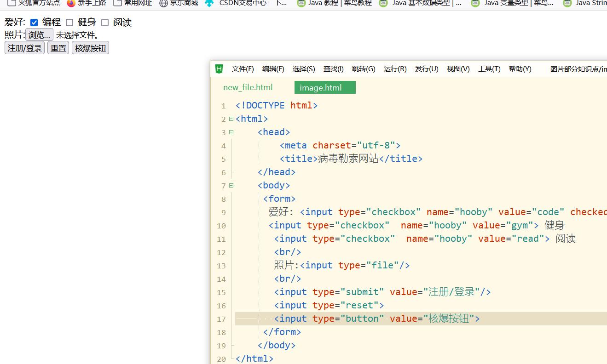This screenshot has height=364, width=607.
Task: Open the Java 教程 | 菜鸟教程 bookmark
Action: pos(334,3)
